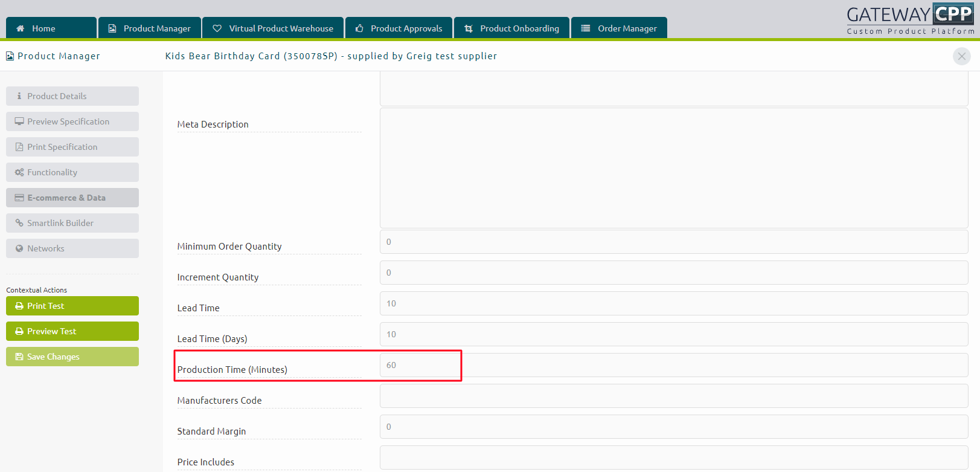Click the Lead Time (Days) label
This screenshot has width=980, height=472.
(x=212, y=339)
